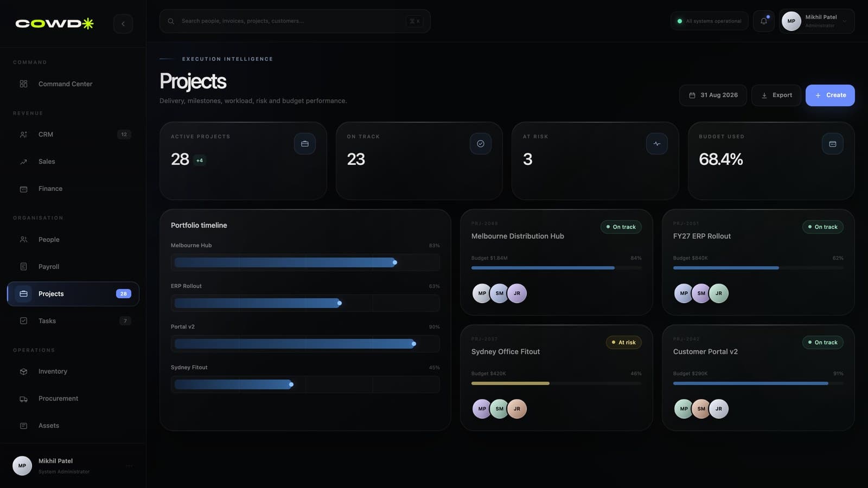
Task: Open the Mikhil Patel account dropdown
Action: pyautogui.click(x=817, y=21)
